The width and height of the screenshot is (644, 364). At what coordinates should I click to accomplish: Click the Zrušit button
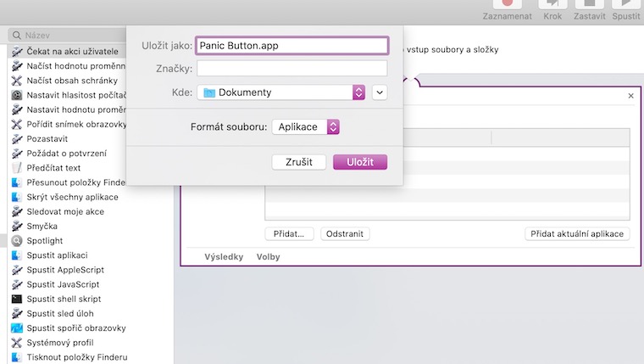coord(299,162)
